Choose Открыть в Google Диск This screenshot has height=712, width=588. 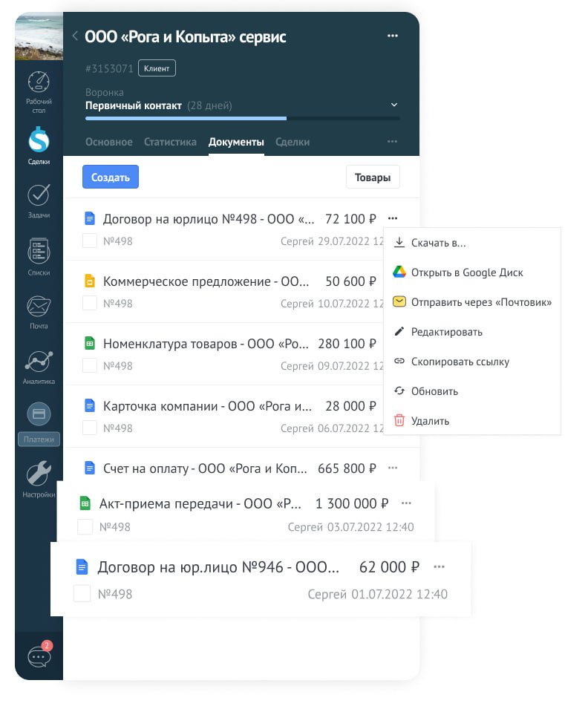coord(467,272)
